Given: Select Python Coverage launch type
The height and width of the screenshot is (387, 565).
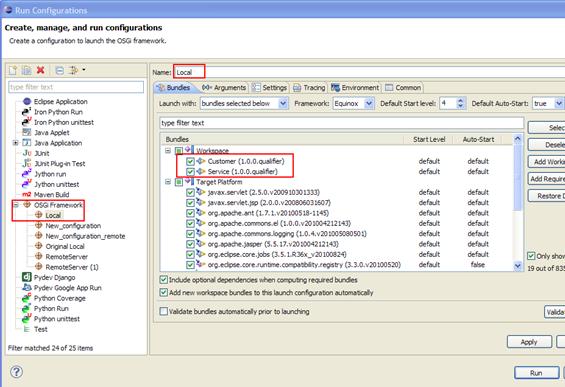Looking at the screenshot, I should (x=59, y=298).
